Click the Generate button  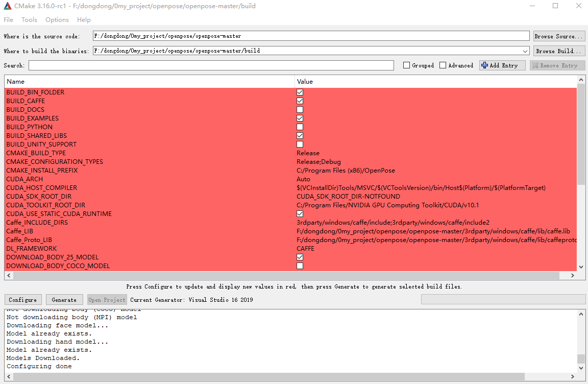point(64,300)
